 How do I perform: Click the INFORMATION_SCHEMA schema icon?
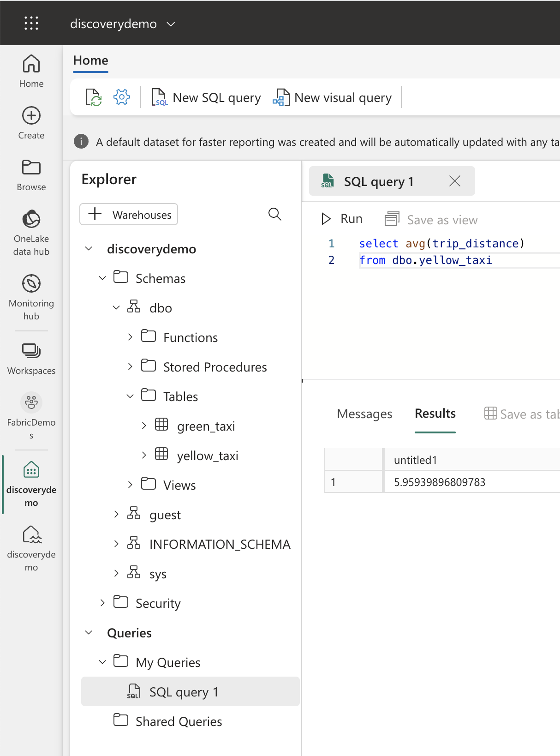coord(134,543)
